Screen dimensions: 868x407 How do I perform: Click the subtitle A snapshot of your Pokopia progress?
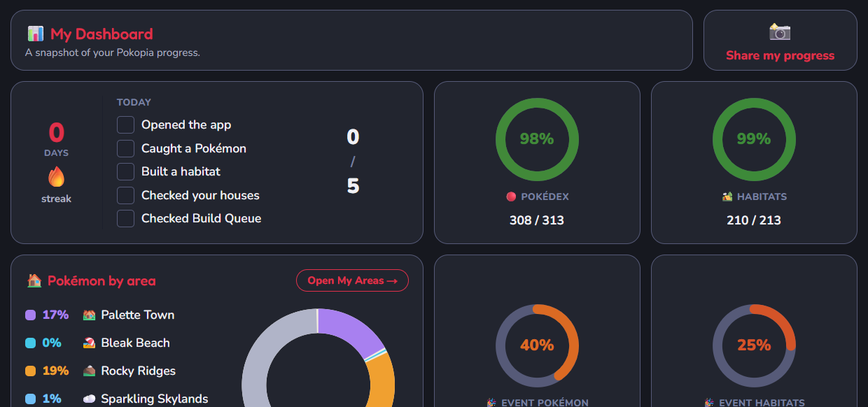(x=113, y=52)
